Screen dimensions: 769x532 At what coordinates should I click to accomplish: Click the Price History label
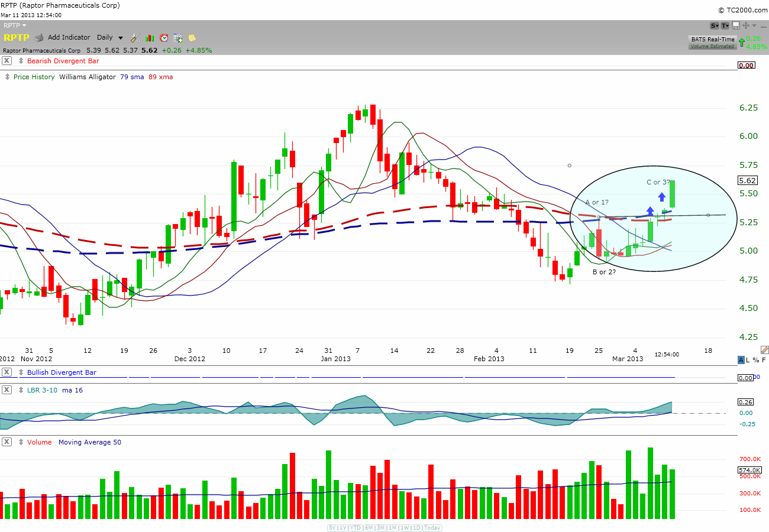tap(34, 77)
